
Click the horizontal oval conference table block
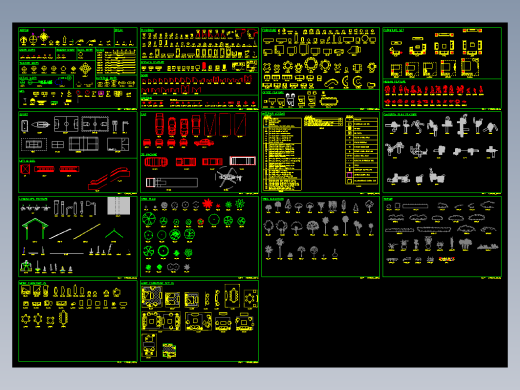click(x=329, y=101)
